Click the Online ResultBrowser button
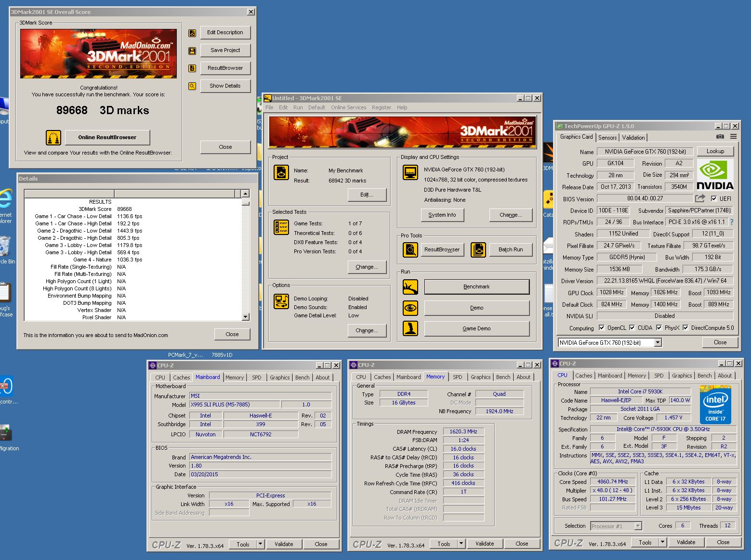Screen dimensions: 751x560 click(107, 138)
